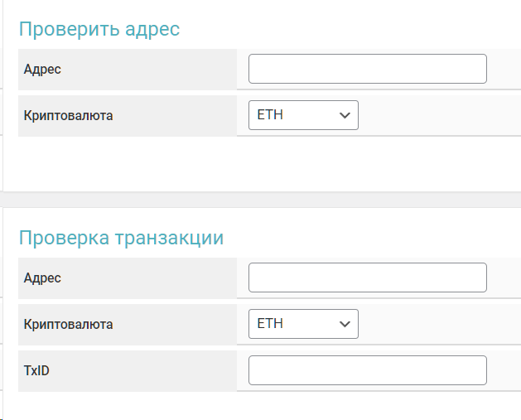The image size is (521, 420).
Task: Click the address input under Проверка транзакции
Action: (367, 278)
